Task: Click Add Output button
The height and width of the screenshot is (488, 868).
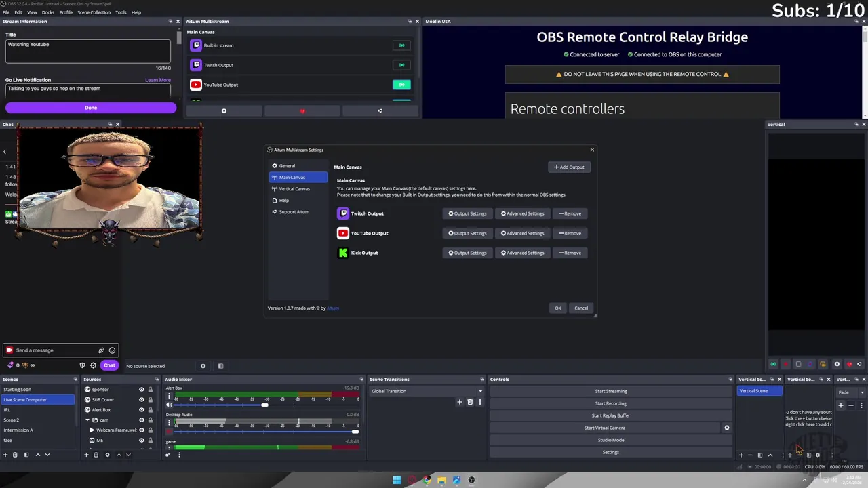Action: pyautogui.click(x=569, y=167)
